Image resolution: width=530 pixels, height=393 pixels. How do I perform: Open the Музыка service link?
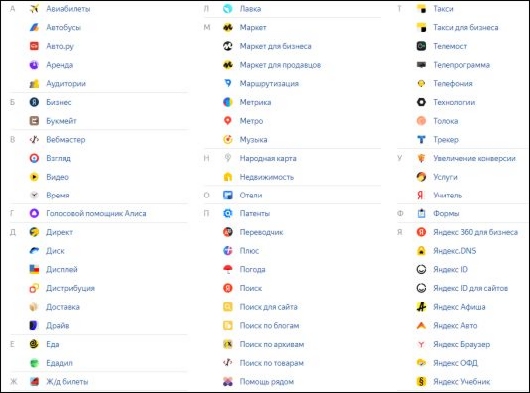(x=254, y=140)
